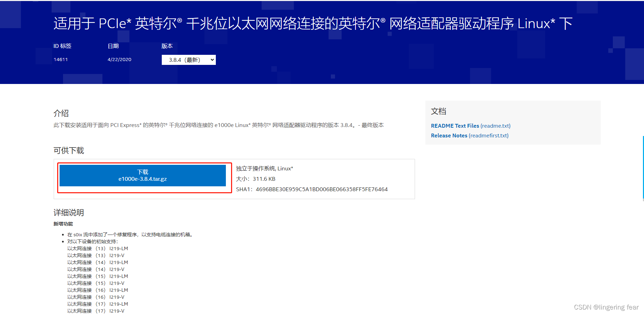Click the 以太网连接 (17) I219-LM entry

click(x=98, y=304)
